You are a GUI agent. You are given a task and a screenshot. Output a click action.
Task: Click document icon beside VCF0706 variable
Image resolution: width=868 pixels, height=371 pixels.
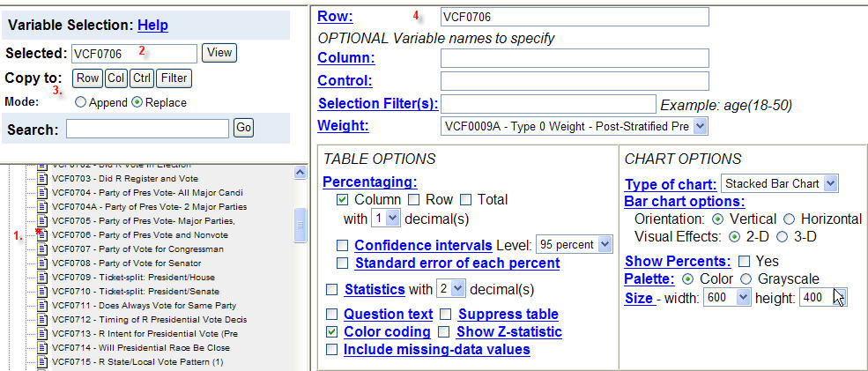point(42,235)
